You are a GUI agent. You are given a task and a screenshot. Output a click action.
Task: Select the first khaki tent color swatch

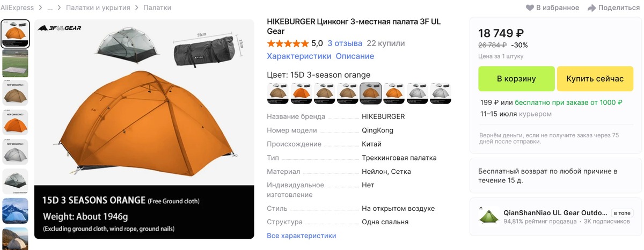pos(277,93)
